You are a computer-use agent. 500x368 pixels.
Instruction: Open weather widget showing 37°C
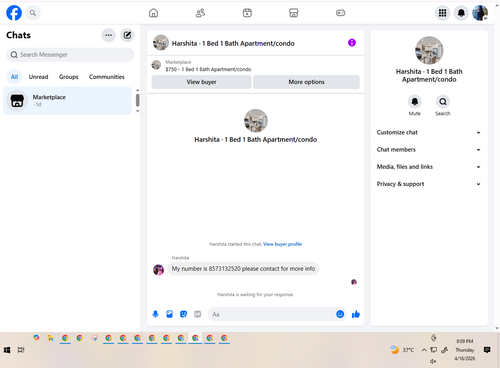(x=402, y=350)
